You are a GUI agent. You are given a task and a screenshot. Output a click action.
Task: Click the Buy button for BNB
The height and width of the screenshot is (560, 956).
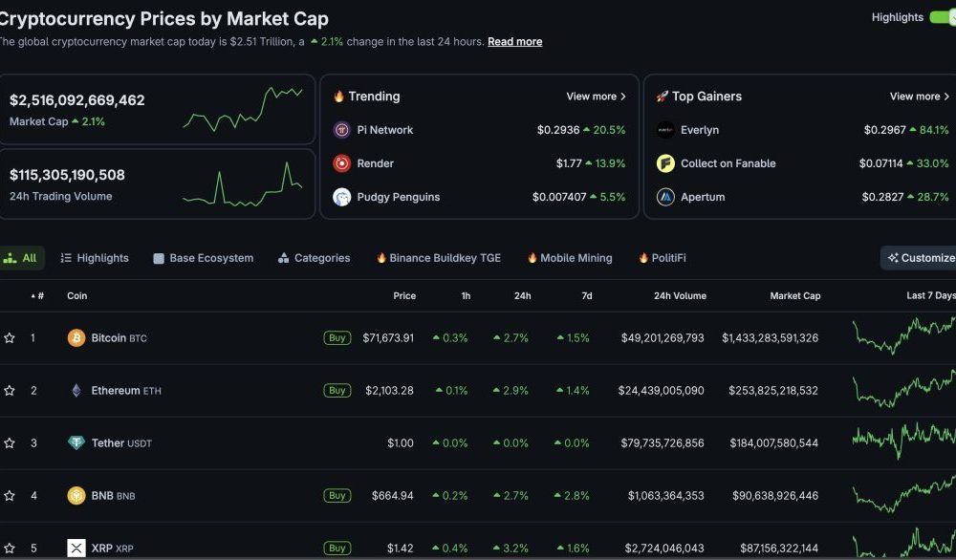tap(337, 495)
